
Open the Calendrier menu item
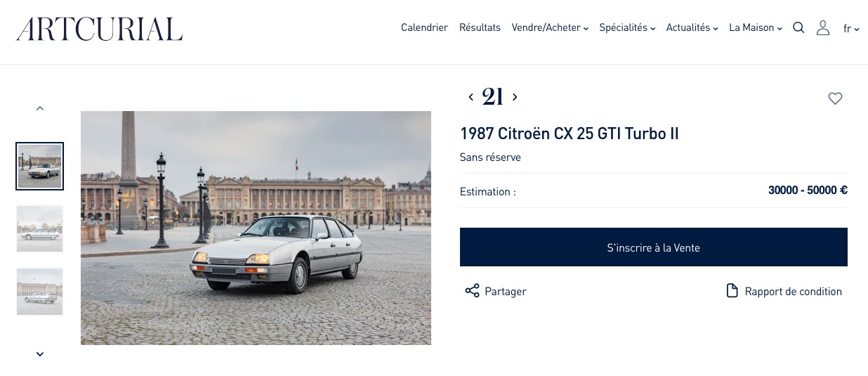424,28
